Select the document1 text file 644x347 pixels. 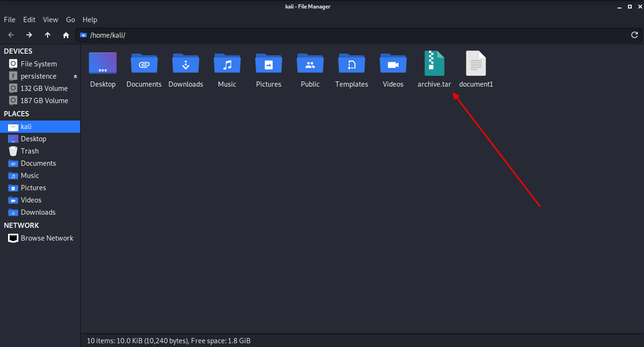(476, 65)
